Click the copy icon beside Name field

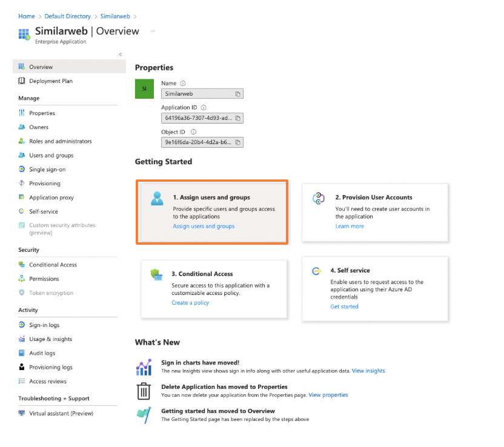[x=238, y=94]
